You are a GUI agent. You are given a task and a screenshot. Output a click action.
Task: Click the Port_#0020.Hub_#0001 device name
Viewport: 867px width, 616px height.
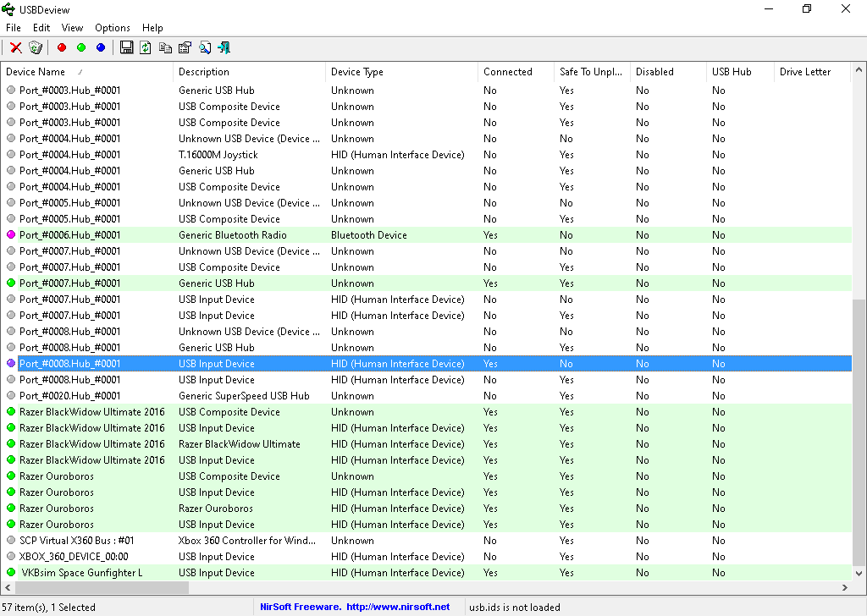(69, 395)
